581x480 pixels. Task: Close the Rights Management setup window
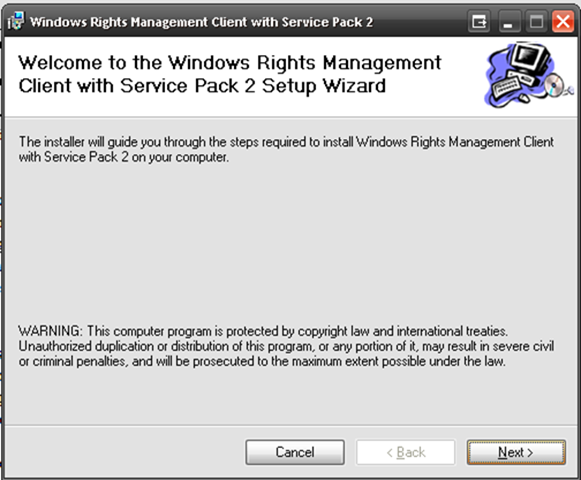coord(563,21)
